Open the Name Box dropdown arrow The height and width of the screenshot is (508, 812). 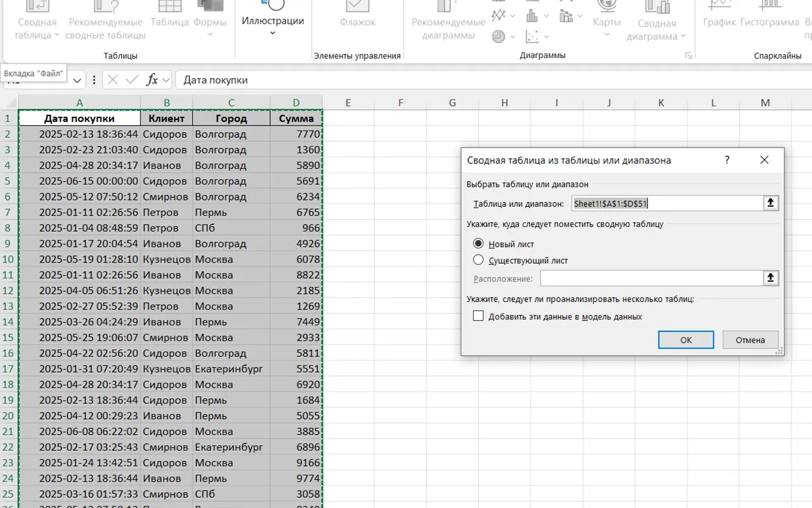77,80
